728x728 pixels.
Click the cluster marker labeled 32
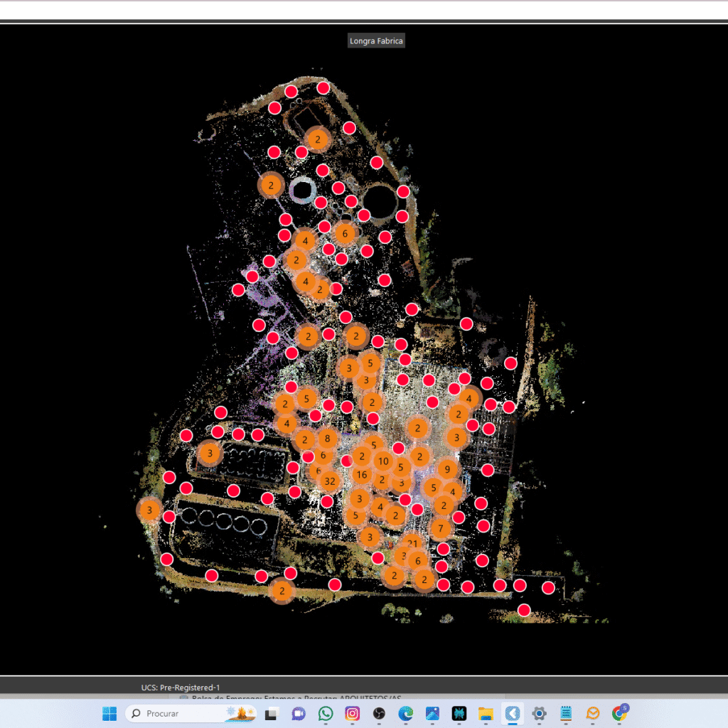(329, 481)
